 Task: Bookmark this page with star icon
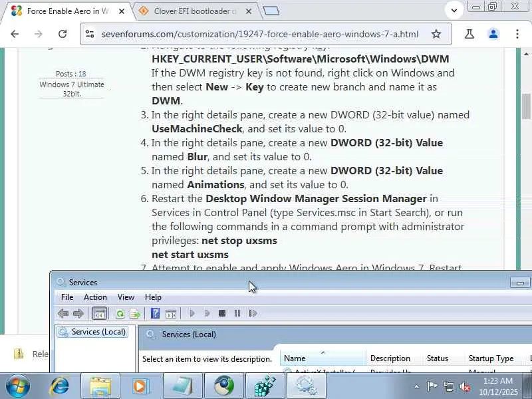coord(436,34)
